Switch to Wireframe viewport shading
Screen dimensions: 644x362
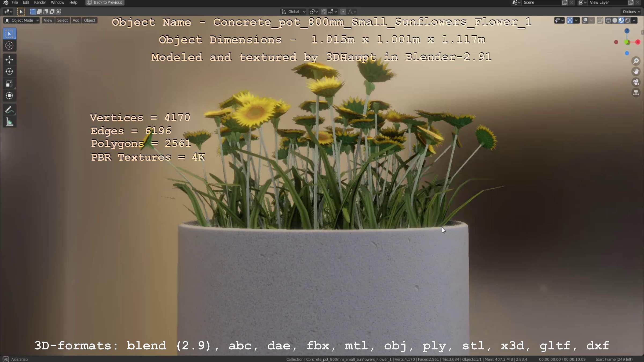609,20
